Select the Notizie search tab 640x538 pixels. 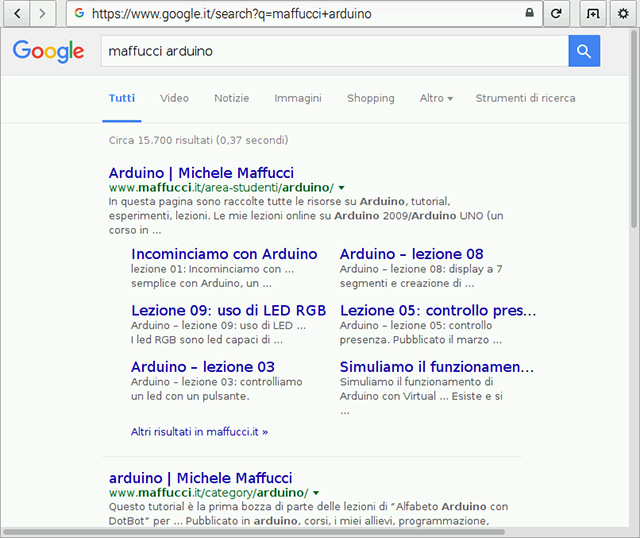(231, 98)
